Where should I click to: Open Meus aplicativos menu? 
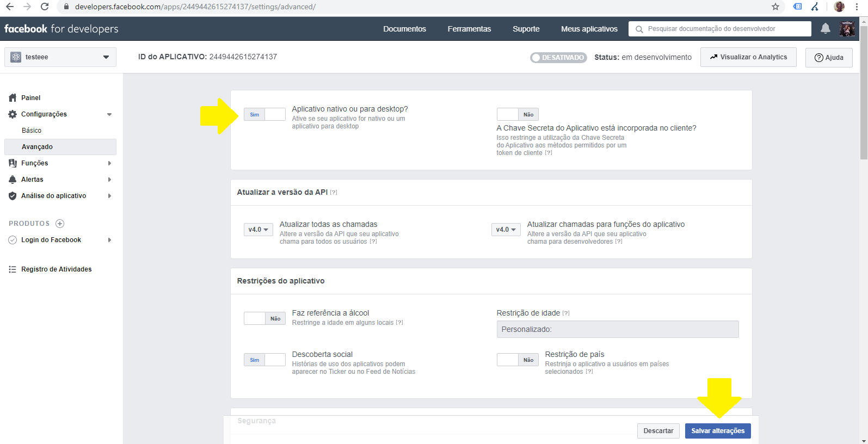589,29
